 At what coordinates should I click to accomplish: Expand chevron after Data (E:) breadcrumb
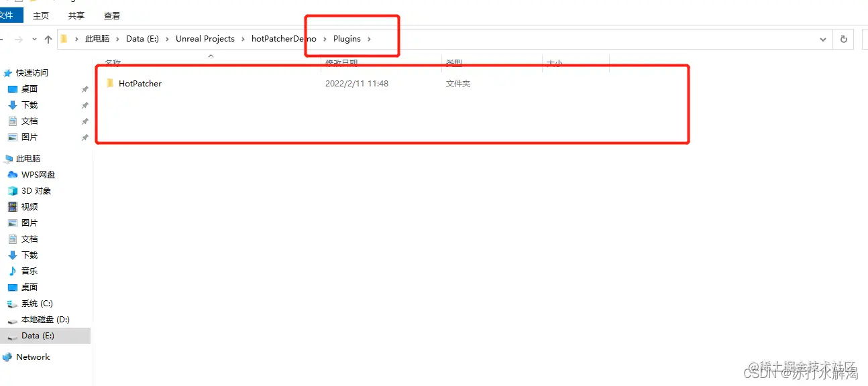167,39
